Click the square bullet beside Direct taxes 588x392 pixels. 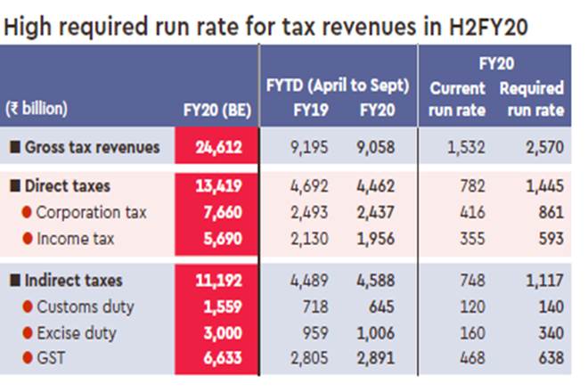15,187
